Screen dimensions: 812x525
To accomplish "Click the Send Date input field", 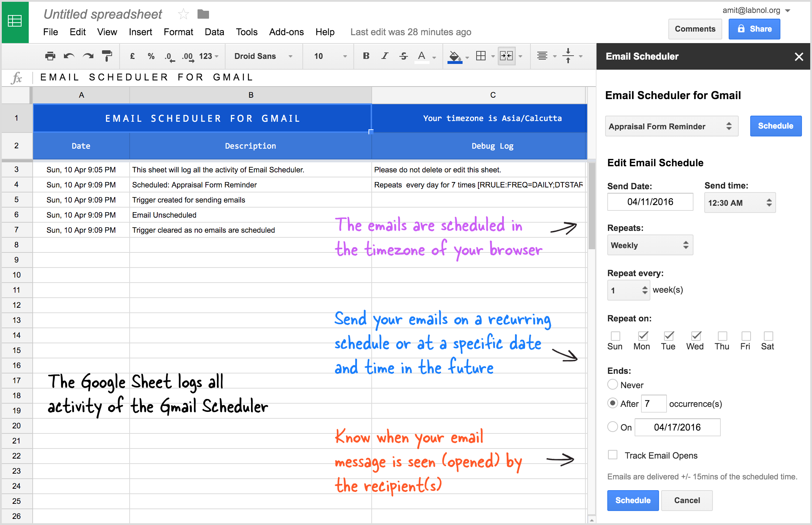I will [x=650, y=202].
